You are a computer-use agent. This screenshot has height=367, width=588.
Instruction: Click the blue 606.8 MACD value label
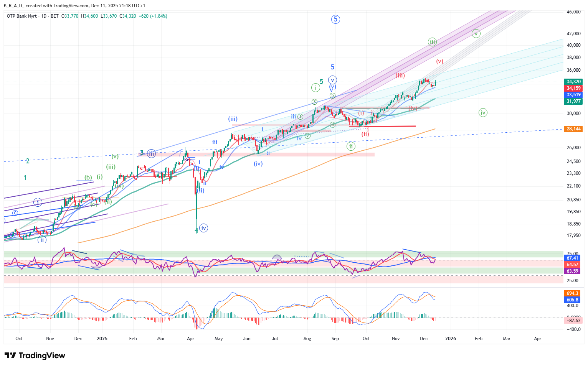pyautogui.click(x=572, y=300)
